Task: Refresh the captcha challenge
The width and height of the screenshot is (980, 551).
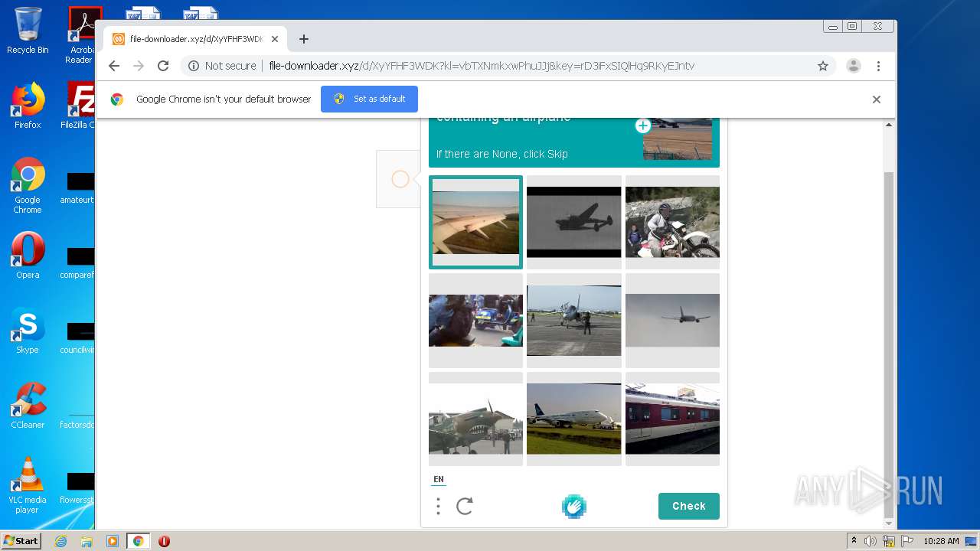Action: click(x=465, y=506)
